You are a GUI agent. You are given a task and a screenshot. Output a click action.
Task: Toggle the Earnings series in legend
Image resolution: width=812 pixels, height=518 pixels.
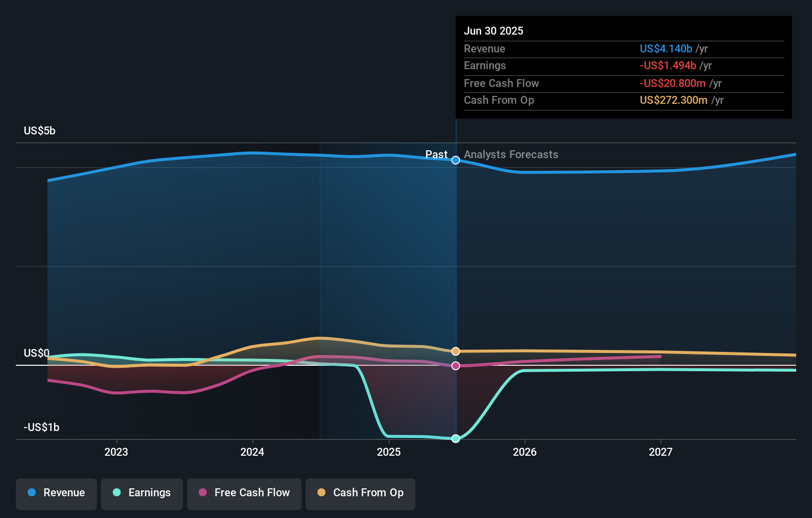coord(142,494)
